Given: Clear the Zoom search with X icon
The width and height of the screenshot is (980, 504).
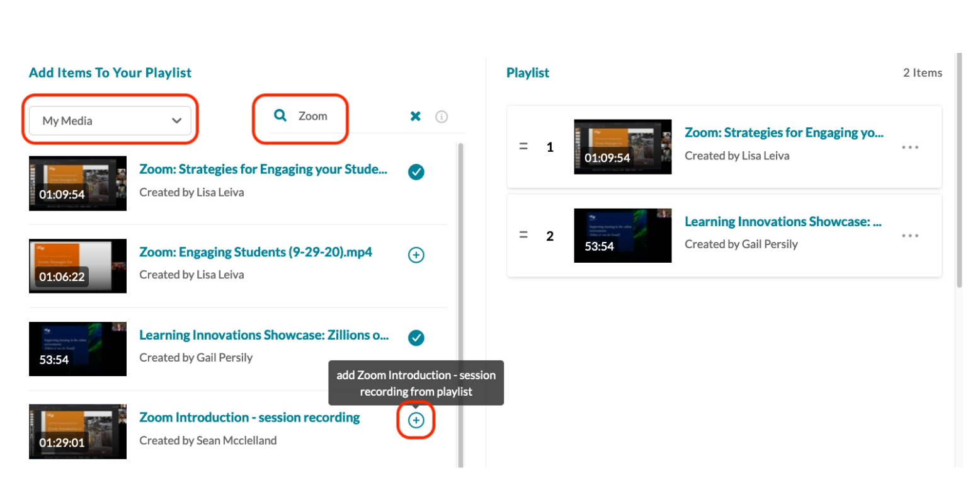Looking at the screenshot, I should point(416,116).
